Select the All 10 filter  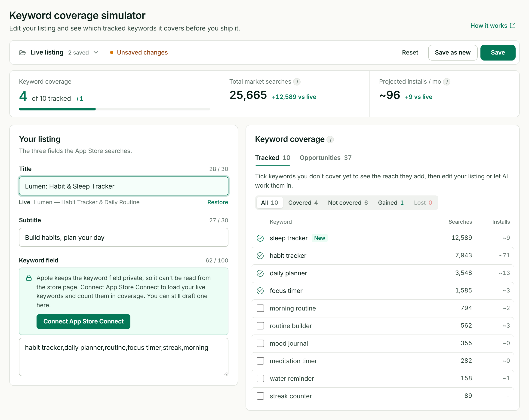[269, 203]
